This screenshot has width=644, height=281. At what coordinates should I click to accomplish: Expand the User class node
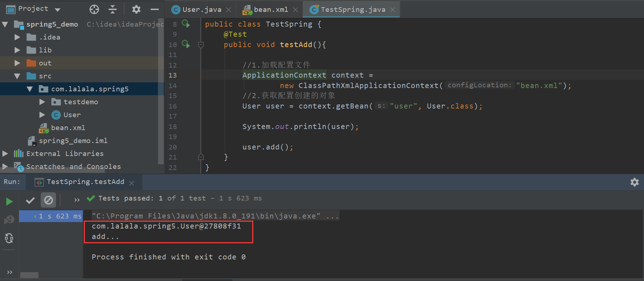42,115
